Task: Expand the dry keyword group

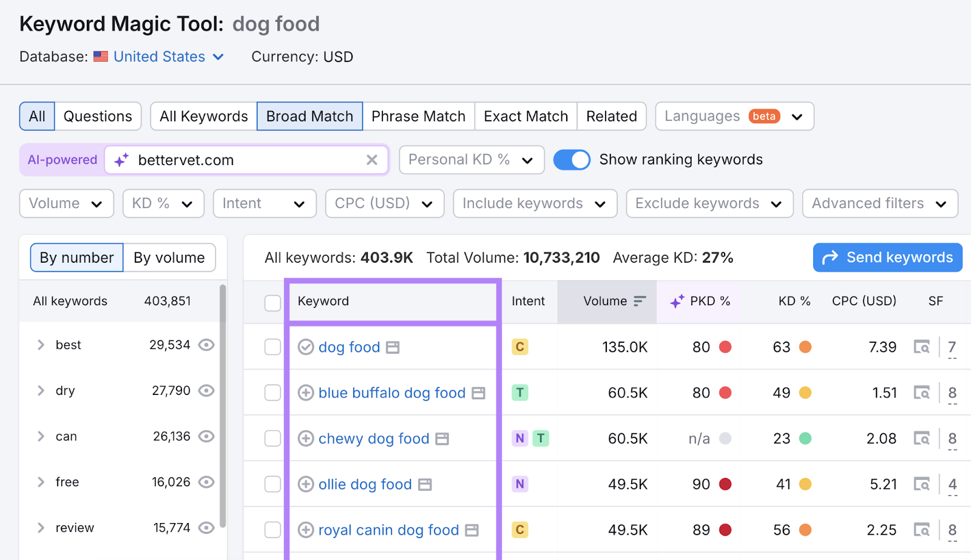Action: (41, 390)
